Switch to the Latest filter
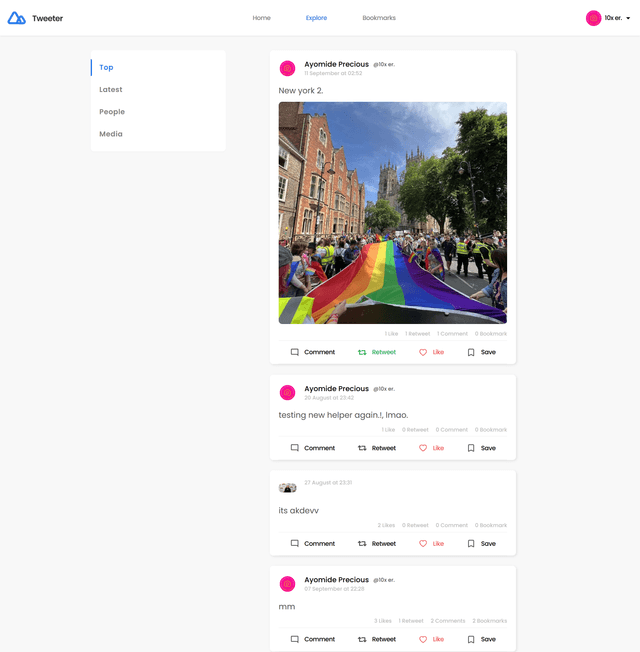Viewport: 640px width, 652px height. coord(111,89)
